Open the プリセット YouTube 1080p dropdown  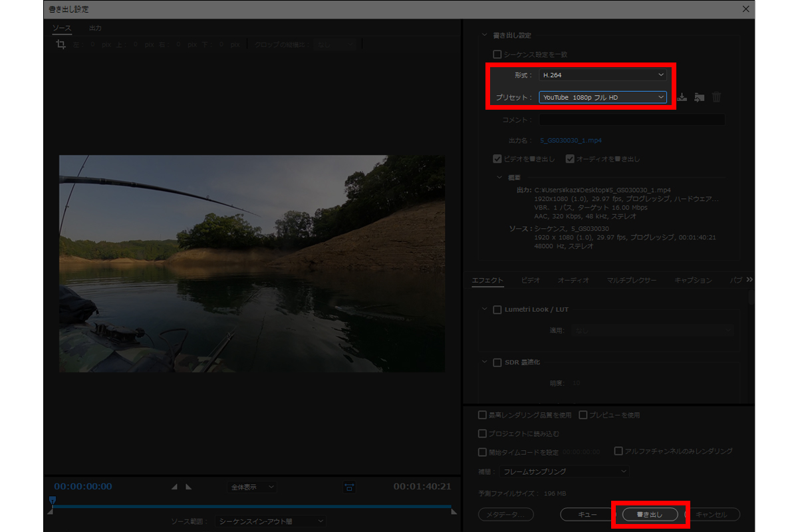(x=602, y=97)
